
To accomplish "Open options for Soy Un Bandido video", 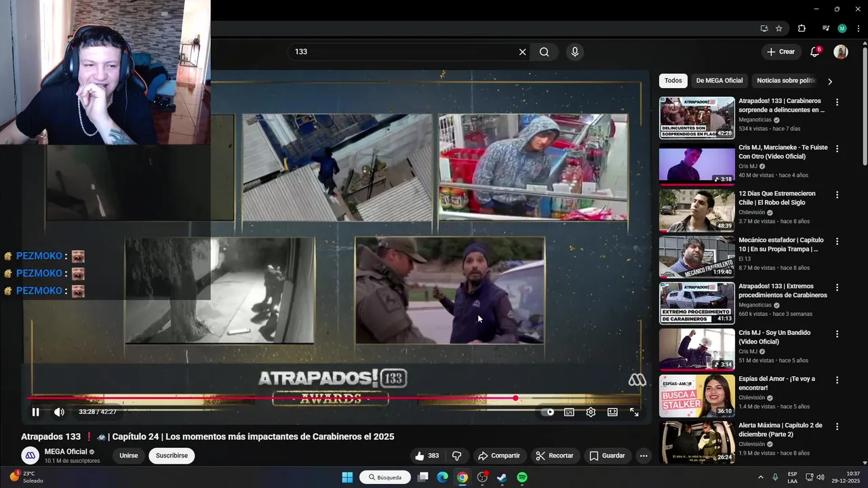I will tap(837, 333).
